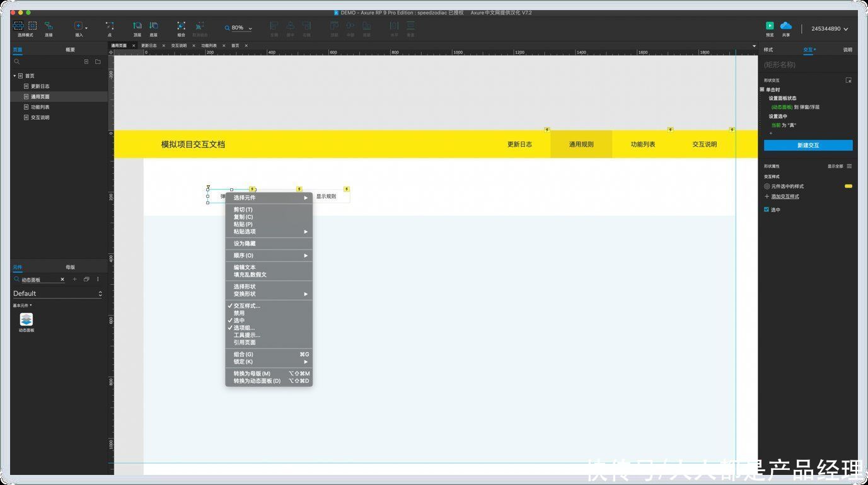Choose 编辑文本 from context menu
Screen dimensions: 868x485
pyautogui.click(x=269, y=267)
